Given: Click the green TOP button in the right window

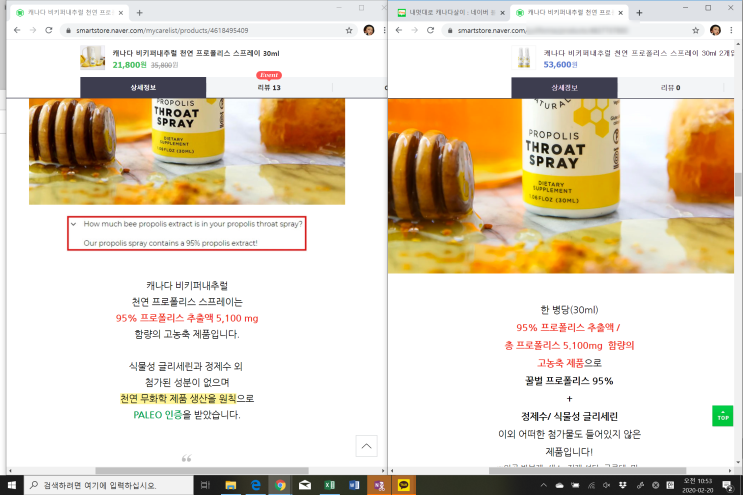Looking at the screenshot, I should [723, 416].
